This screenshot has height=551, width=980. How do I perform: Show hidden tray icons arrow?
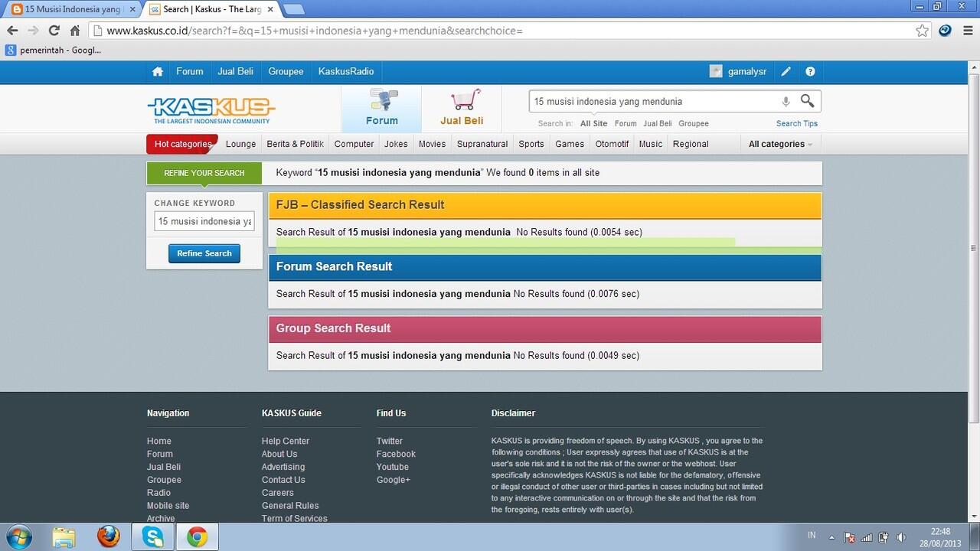point(832,537)
